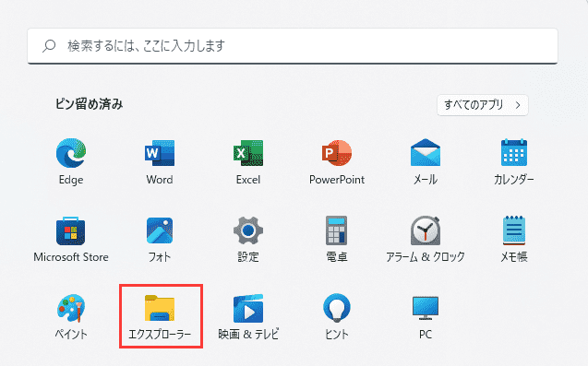
Task: Launch Word from pinned apps
Action: [x=160, y=161]
